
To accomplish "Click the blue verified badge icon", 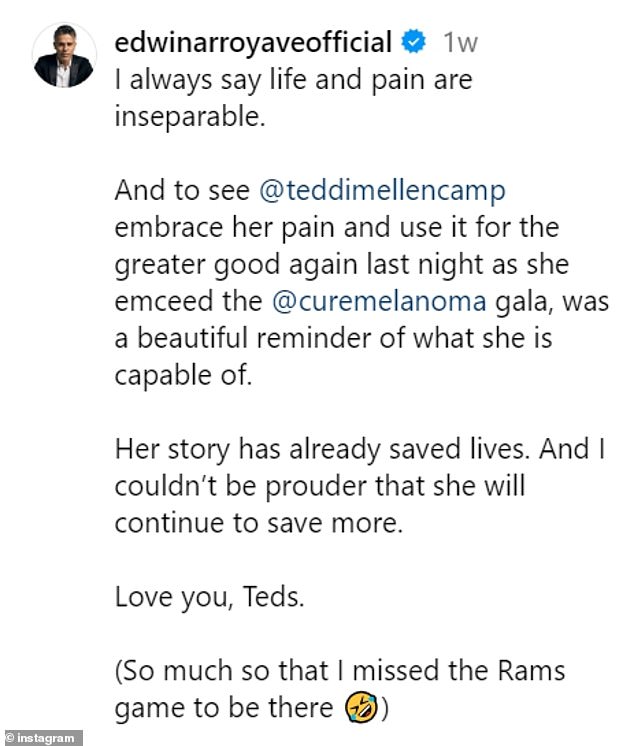I will pos(413,43).
